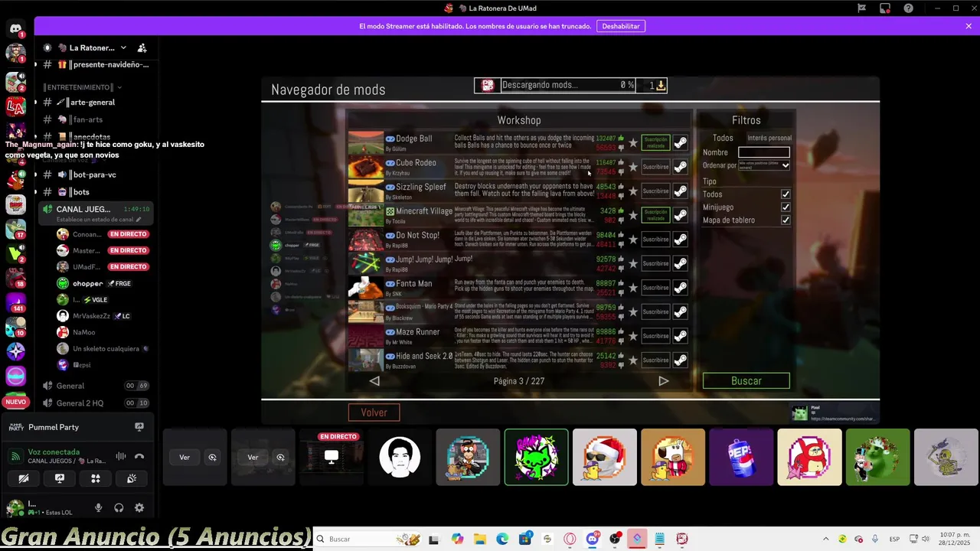The height and width of the screenshot is (551, 980).
Task: Uncheck the Mapa de tablero checkbox
Action: [x=786, y=220]
